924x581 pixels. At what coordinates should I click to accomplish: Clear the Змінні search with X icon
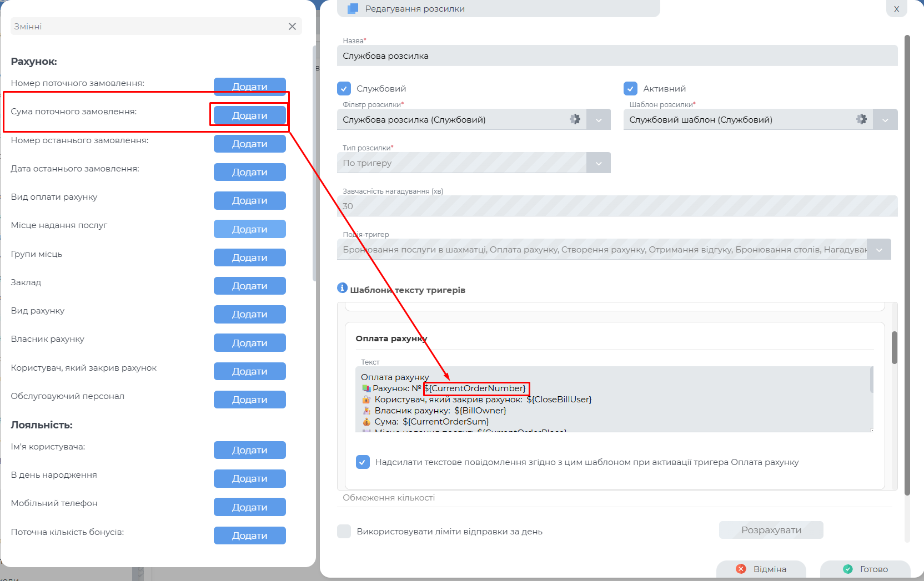pyautogui.click(x=292, y=27)
